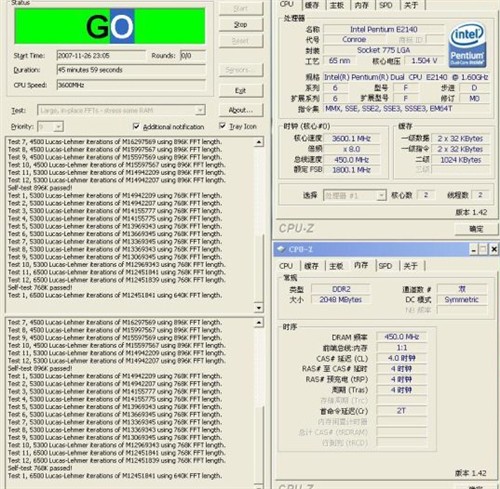Open the processor selection dropdown in CPU-Z

tap(381, 195)
